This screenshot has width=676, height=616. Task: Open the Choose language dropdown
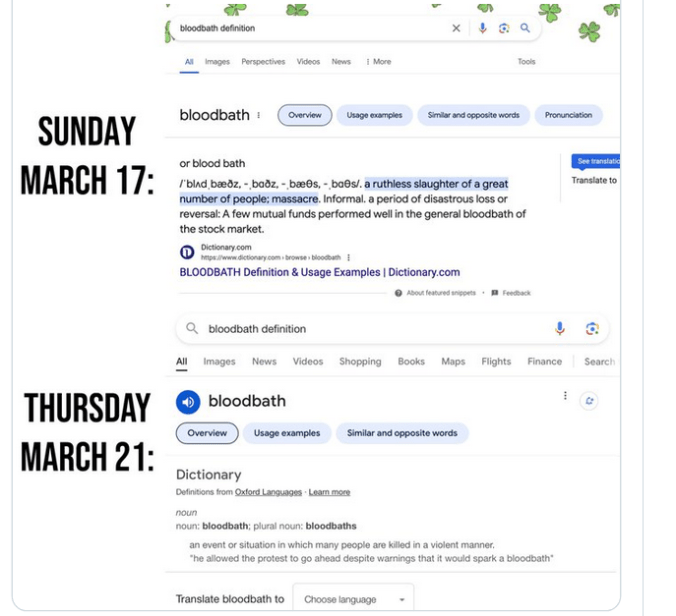(353, 599)
